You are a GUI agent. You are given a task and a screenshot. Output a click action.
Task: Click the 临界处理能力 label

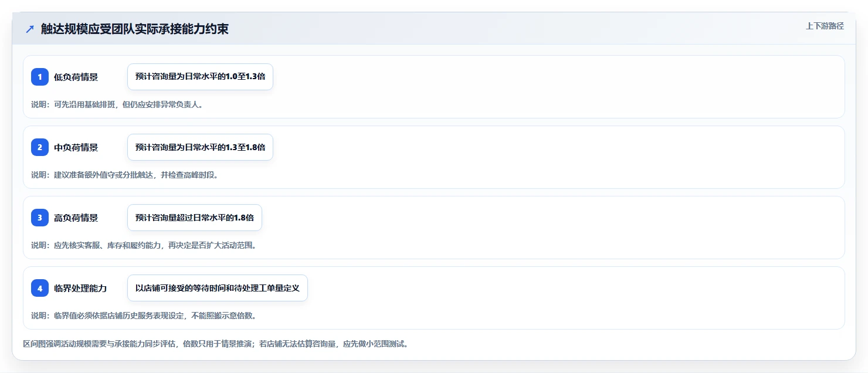tap(80, 288)
